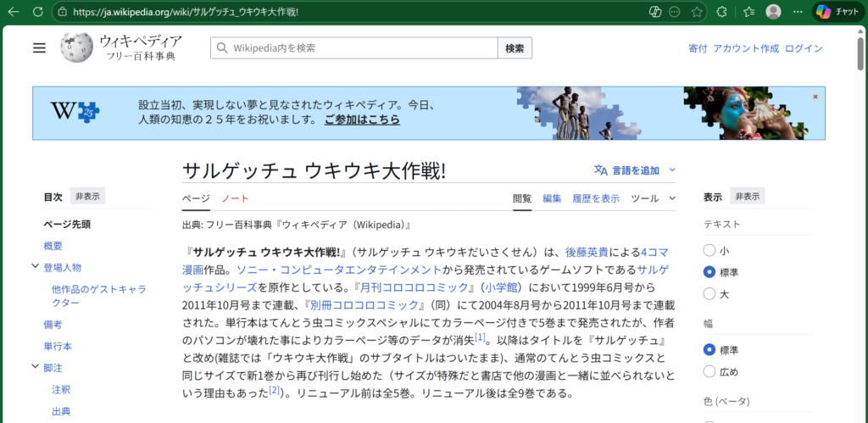Reload the page with the refresh icon
Image resolution: width=868 pixels, height=423 pixels.
tap(38, 12)
